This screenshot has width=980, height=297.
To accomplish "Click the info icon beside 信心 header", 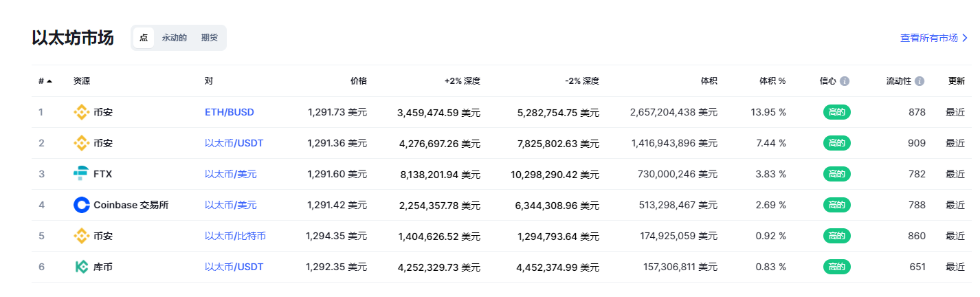I will (845, 81).
